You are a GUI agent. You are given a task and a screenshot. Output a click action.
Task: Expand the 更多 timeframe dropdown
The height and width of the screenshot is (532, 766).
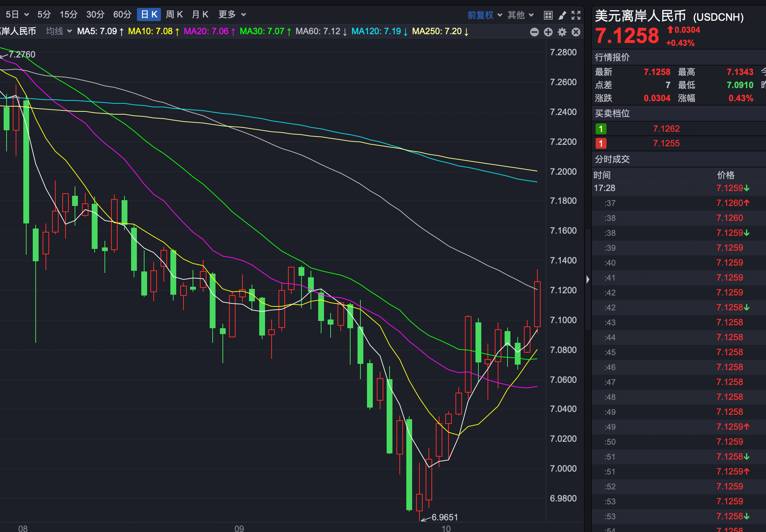232,15
